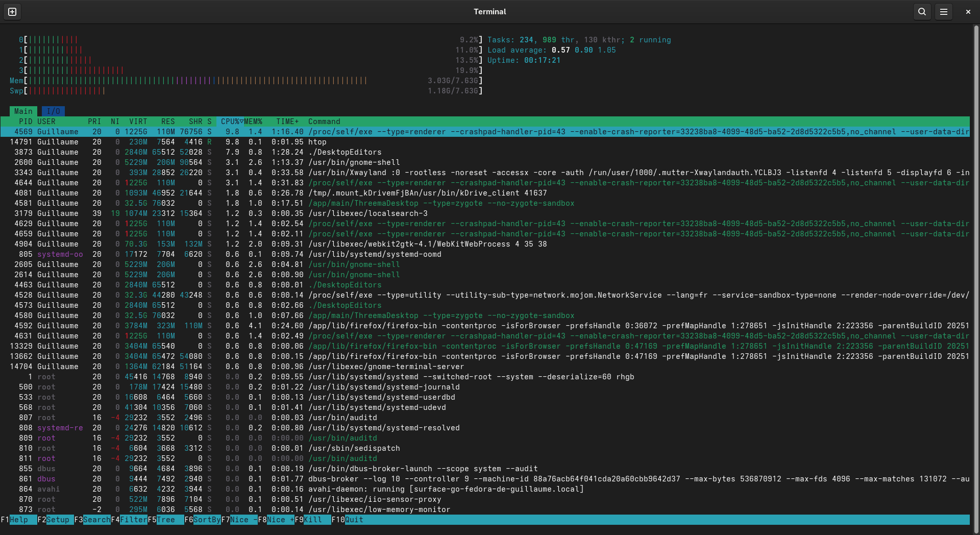Viewport: 980px width, 535px height.
Task: Open the terminal search icon
Action: click(922, 12)
